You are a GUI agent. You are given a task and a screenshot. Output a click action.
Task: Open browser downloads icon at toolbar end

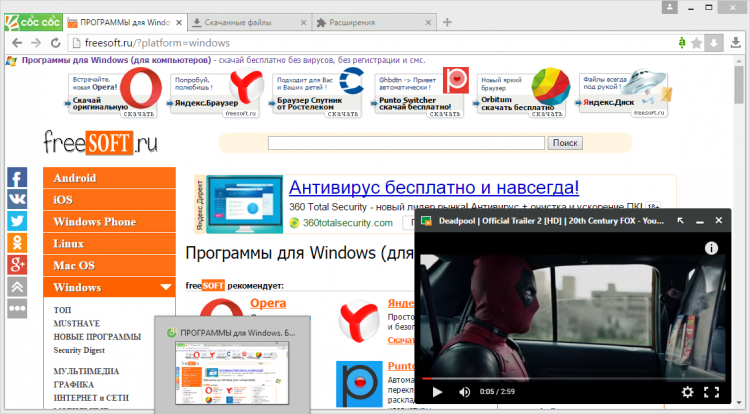click(x=736, y=43)
